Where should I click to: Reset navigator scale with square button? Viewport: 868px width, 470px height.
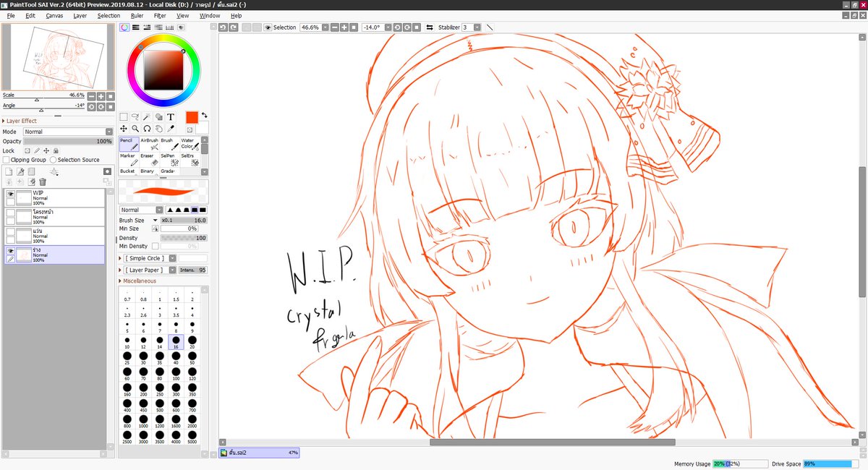coord(110,96)
